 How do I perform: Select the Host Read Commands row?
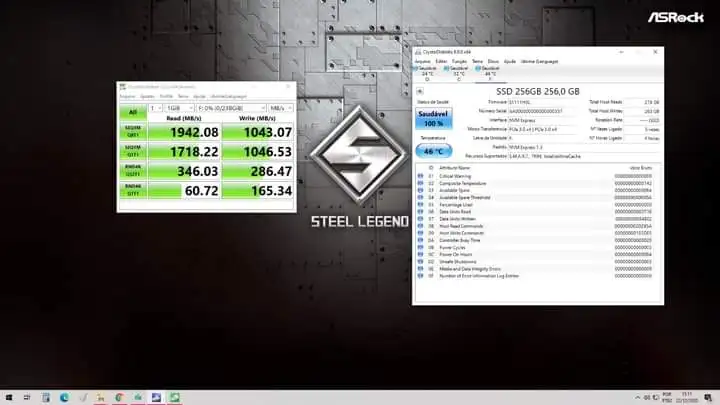(537, 226)
